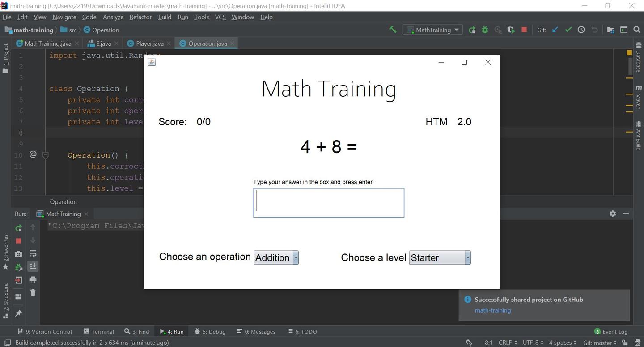Viewport: 644px width, 347px height.
Task: Change the UTF-8 file encoding
Action: click(533, 343)
